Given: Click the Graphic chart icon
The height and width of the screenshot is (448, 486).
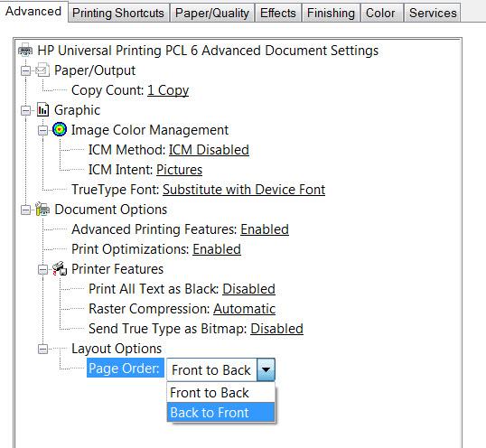Looking at the screenshot, I should point(42,110).
